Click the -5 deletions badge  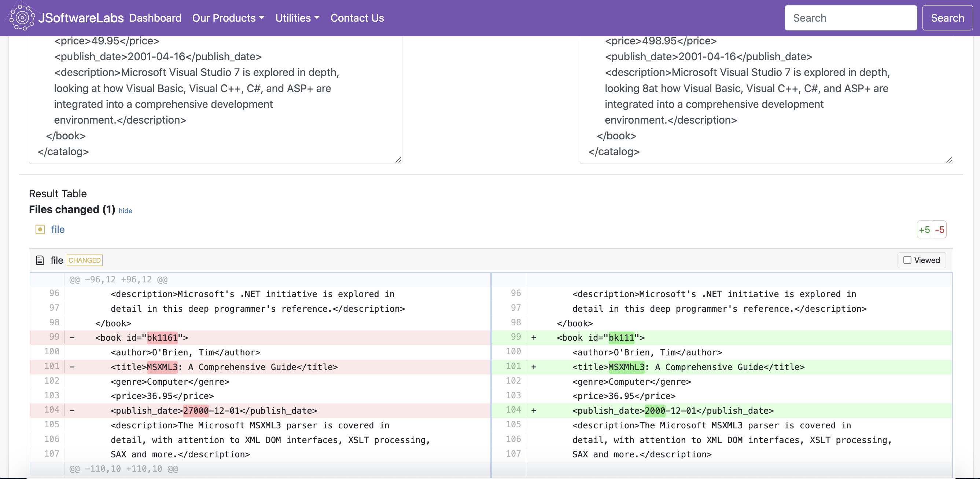[x=939, y=230]
